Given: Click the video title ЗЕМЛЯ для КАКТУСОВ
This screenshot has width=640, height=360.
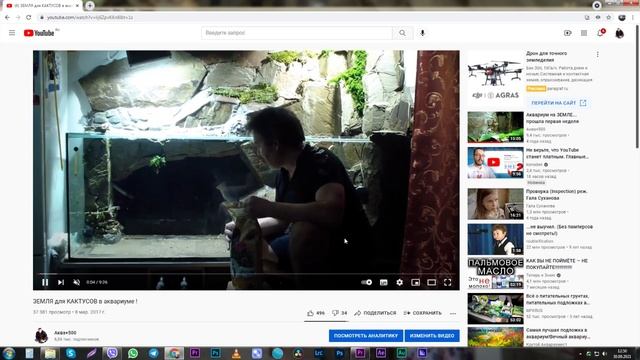Looking at the screenshot, I should pyautogui.click(x=85, y=301).
